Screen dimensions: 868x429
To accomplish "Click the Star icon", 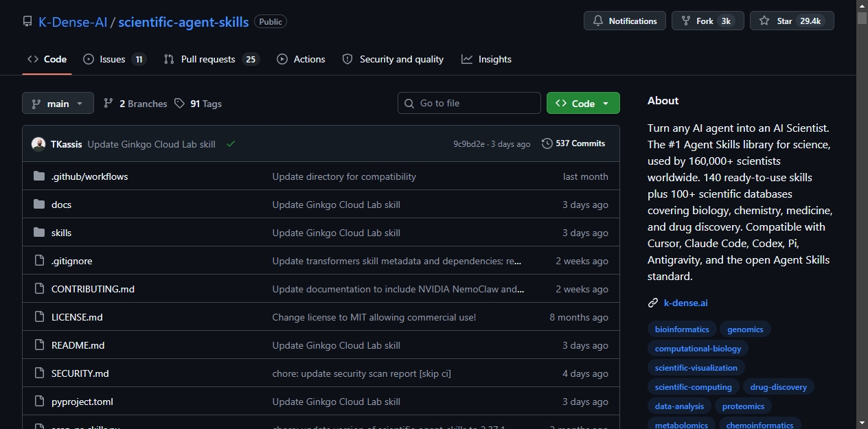I will click(764, 21).
